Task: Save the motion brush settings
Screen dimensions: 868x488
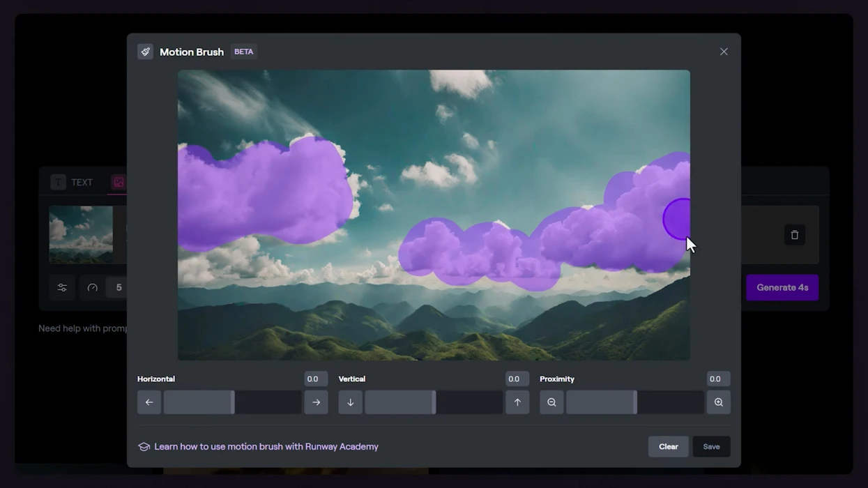Action: click(x=711, y=447)
